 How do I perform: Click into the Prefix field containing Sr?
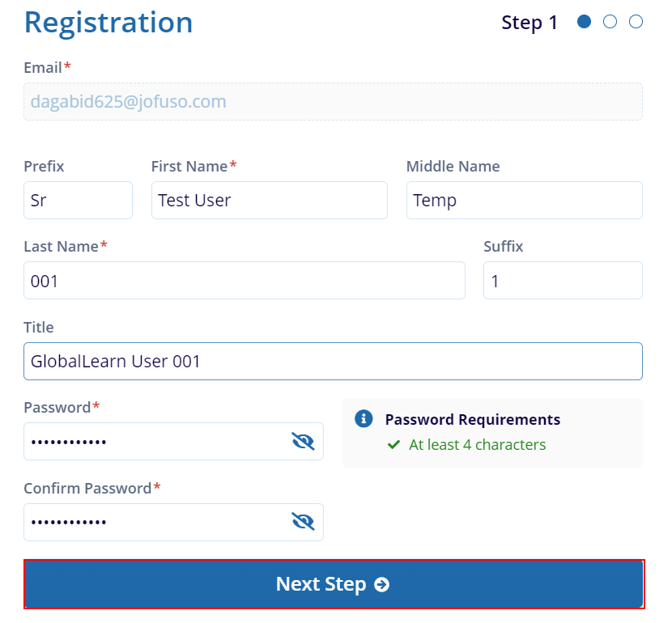(78, 200)
